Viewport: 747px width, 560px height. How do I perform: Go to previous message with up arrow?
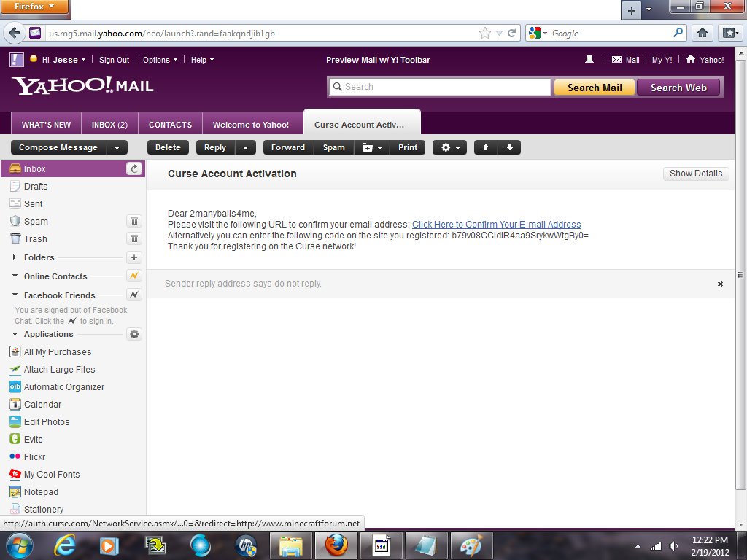click(x=486, y=147)
